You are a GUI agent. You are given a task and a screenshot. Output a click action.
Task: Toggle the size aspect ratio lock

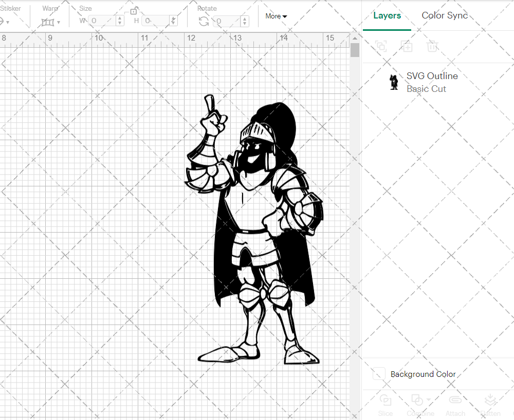(x=134, y=11)
